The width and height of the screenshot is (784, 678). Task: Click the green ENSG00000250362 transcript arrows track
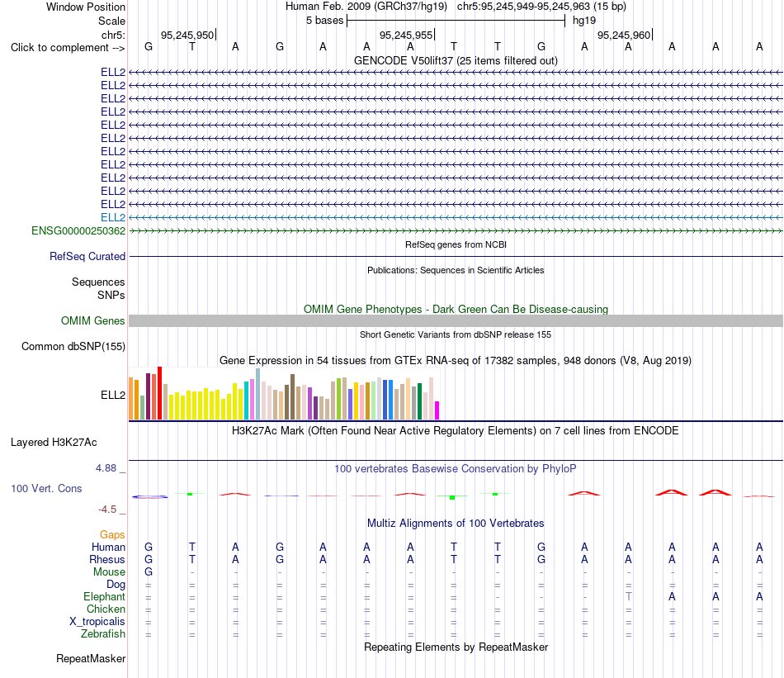(456, 230)
